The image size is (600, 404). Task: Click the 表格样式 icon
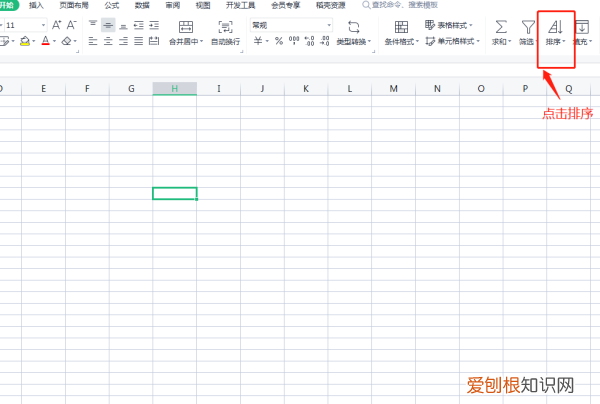tap(430, 25)
